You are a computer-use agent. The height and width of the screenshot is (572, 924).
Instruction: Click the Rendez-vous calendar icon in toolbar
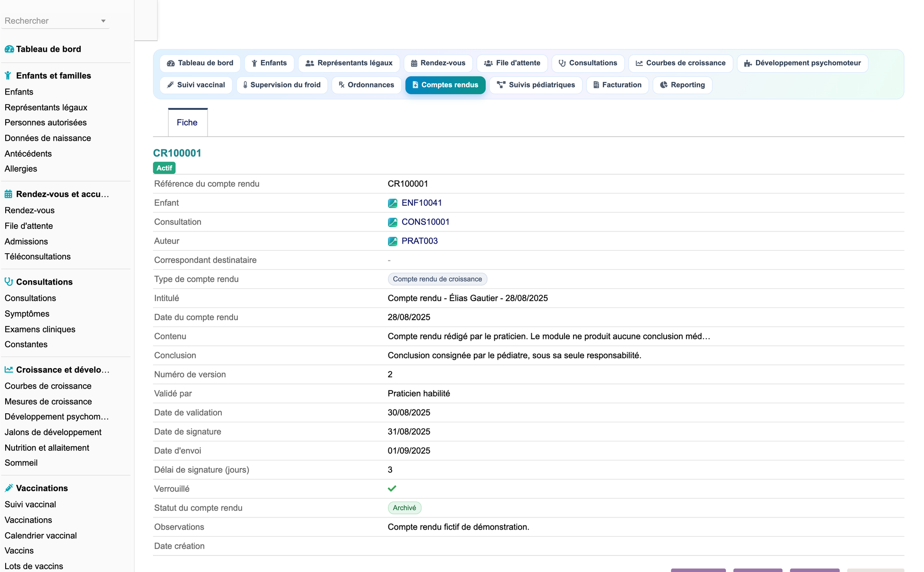click(414, 63)
